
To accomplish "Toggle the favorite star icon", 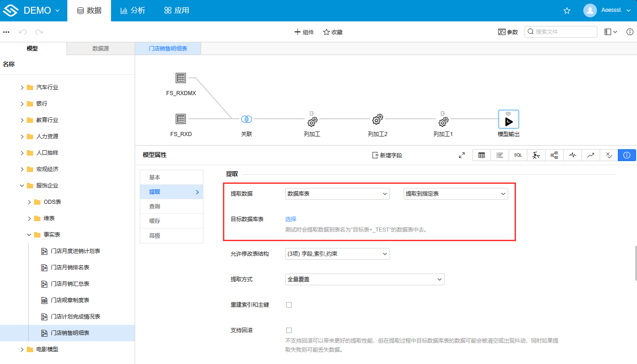I will point(566,10).
